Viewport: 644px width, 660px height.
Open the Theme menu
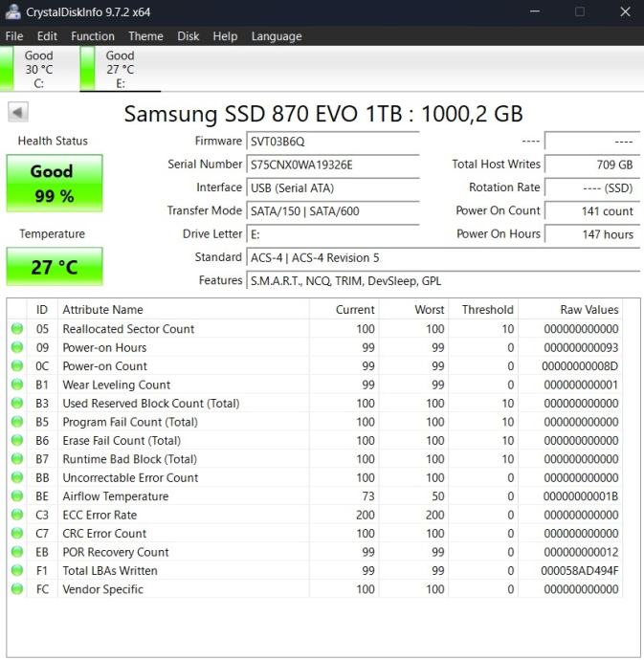click(145, 36)
